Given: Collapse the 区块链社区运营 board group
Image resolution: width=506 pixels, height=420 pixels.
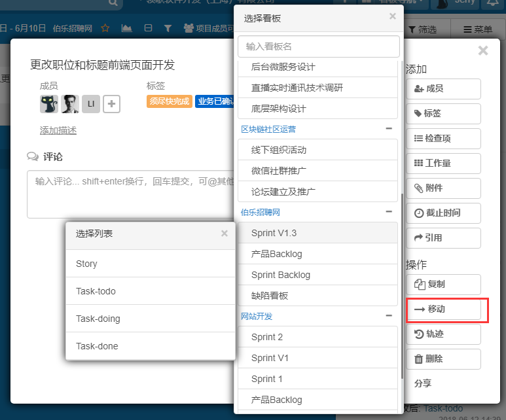Looking at the screenshot, I should point(389,129).
